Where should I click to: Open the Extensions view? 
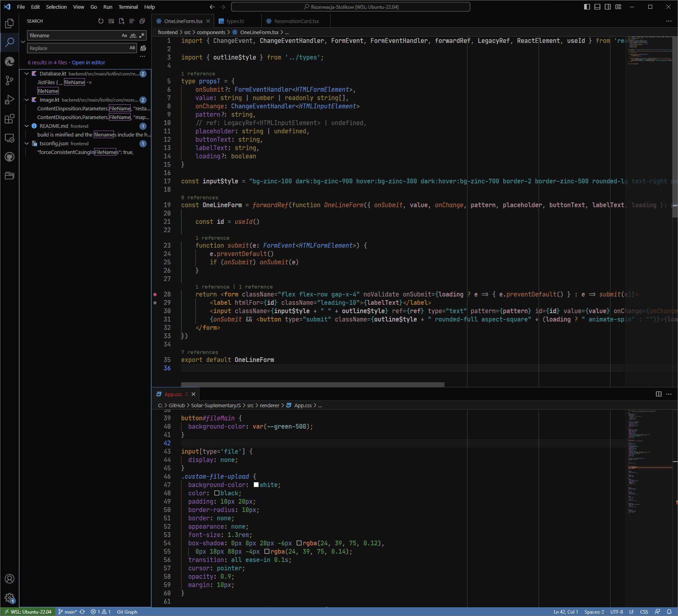click(x=10, y=119)
